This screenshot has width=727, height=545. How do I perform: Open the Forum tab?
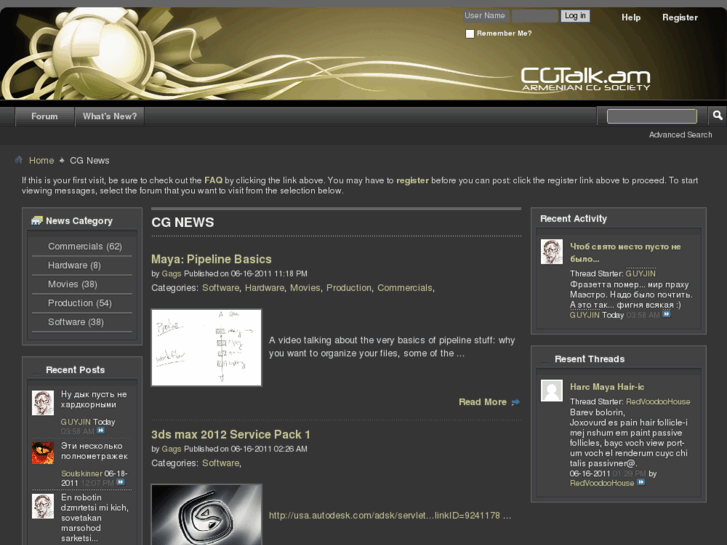click(45, 116)
